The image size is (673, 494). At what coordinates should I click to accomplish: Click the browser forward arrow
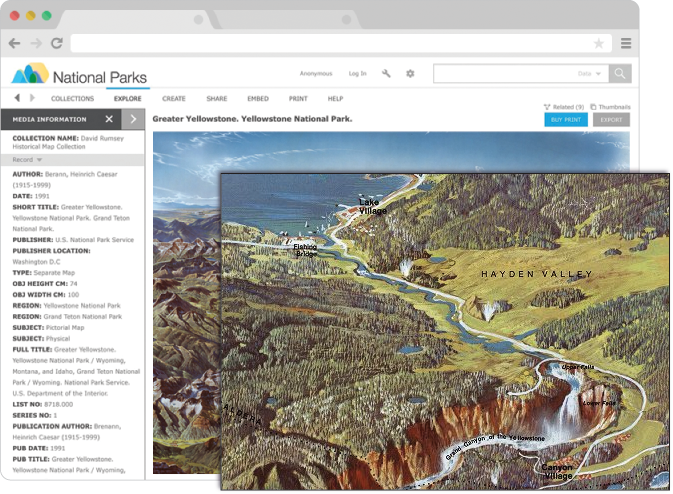click(36, 43)
